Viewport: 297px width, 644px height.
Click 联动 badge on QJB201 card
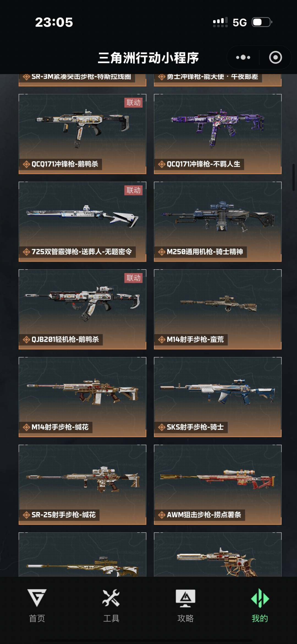tap(134, 278)
